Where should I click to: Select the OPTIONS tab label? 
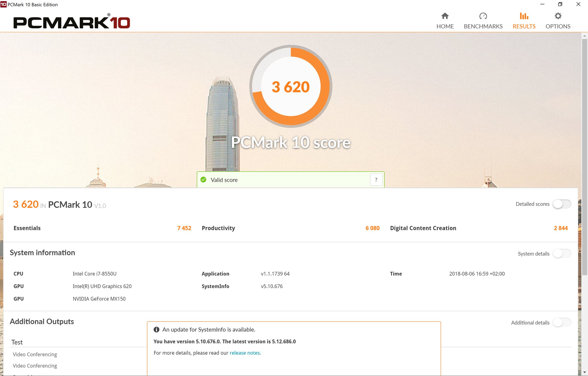click(558, 26)
